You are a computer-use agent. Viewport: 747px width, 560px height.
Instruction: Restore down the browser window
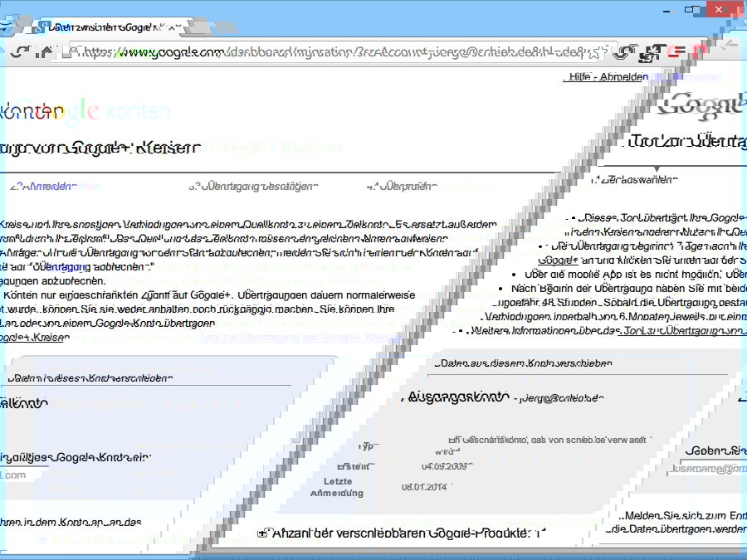(x=691, y=9)
